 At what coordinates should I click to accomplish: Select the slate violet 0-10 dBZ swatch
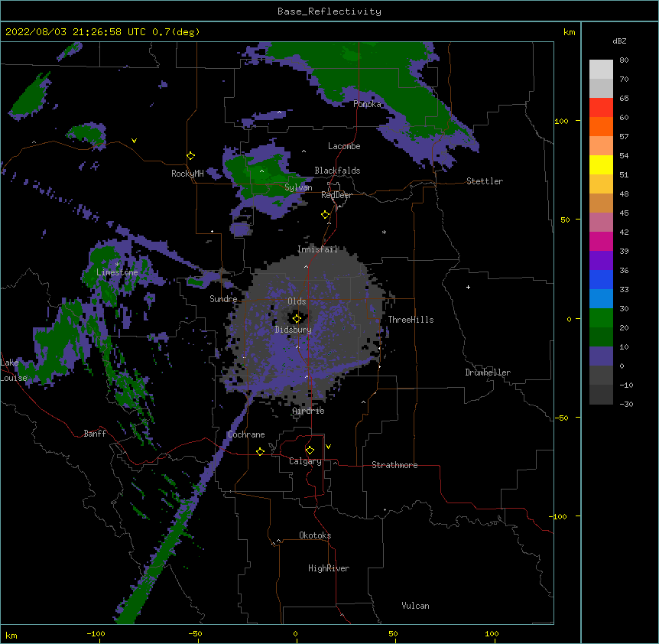point(601,356)
